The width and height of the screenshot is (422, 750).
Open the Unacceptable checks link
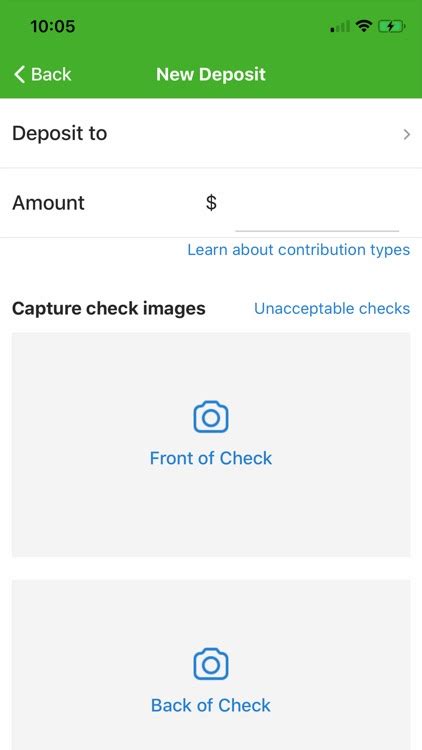coord(332,309)
